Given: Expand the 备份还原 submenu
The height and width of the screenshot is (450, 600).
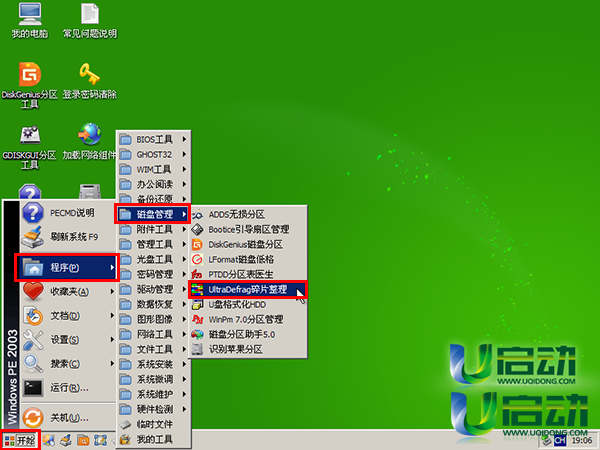Looking at the screenshot, I should (x=153, y=199).
